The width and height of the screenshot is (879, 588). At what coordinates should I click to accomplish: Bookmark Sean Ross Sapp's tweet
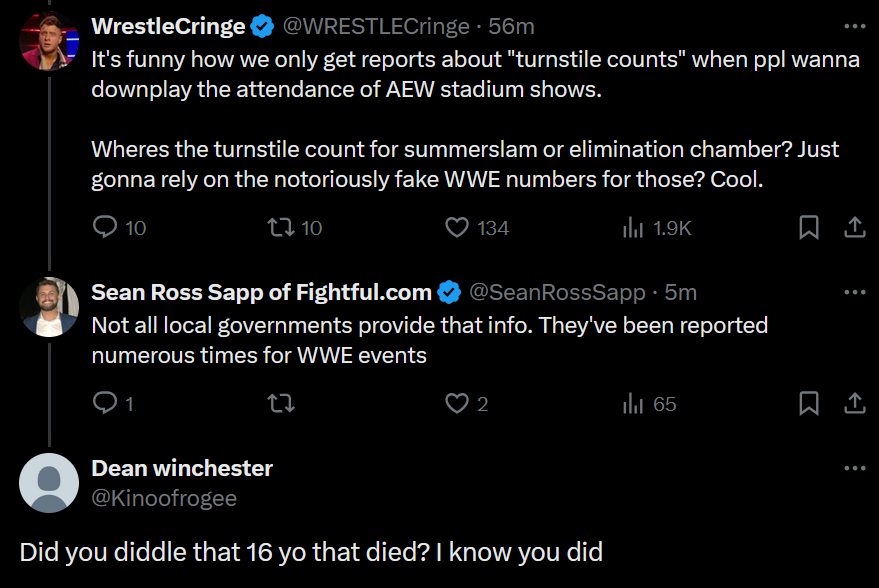coord(809,404)
